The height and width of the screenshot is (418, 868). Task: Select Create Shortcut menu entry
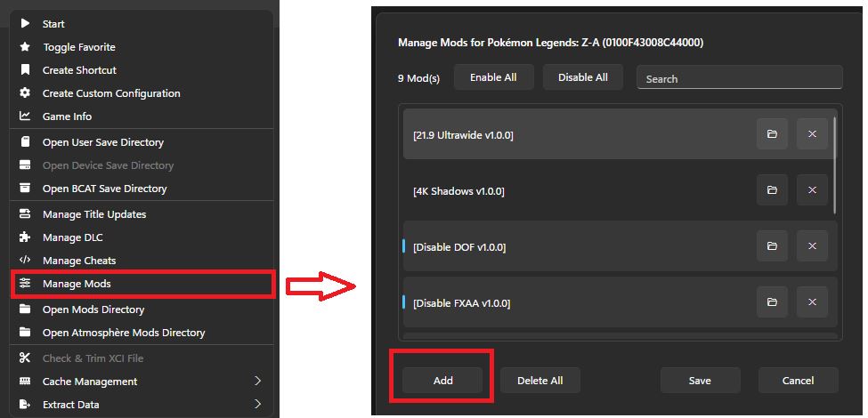pos(142,70)
